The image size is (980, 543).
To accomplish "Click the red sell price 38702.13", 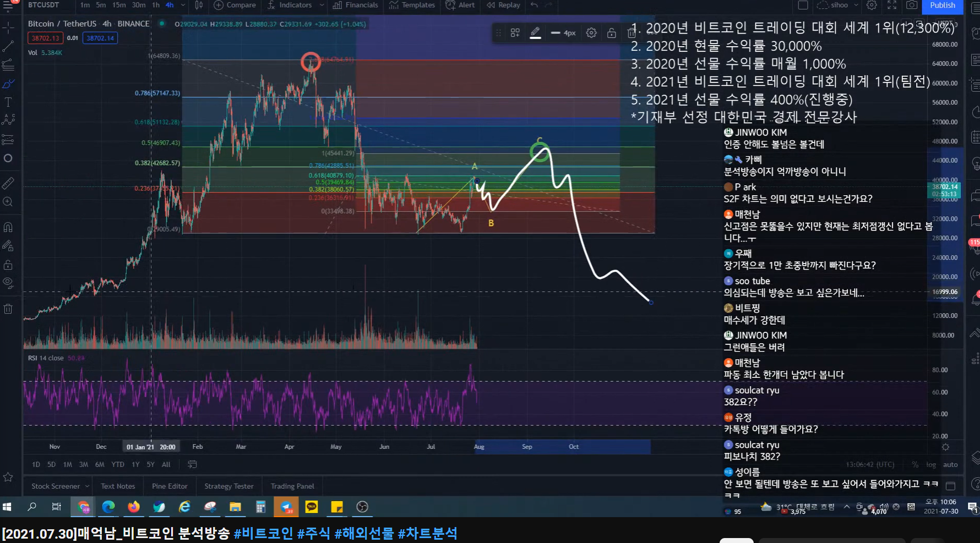I will 45,38.
